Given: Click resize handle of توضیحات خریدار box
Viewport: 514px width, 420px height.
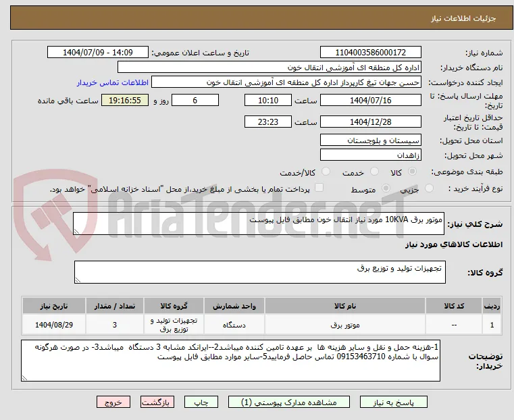Looking at the screenshot, I should pyautogui.click(x=24, y=377).
